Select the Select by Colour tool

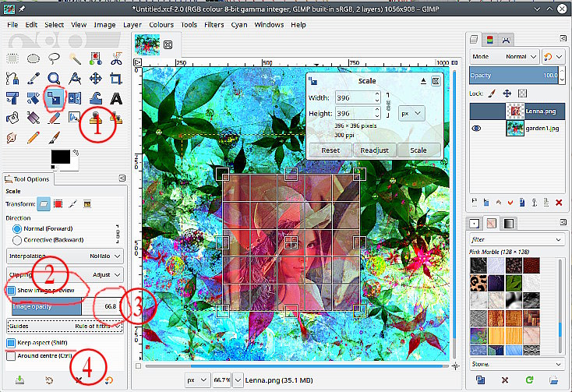pyautogui.click(x=96, y=58)
